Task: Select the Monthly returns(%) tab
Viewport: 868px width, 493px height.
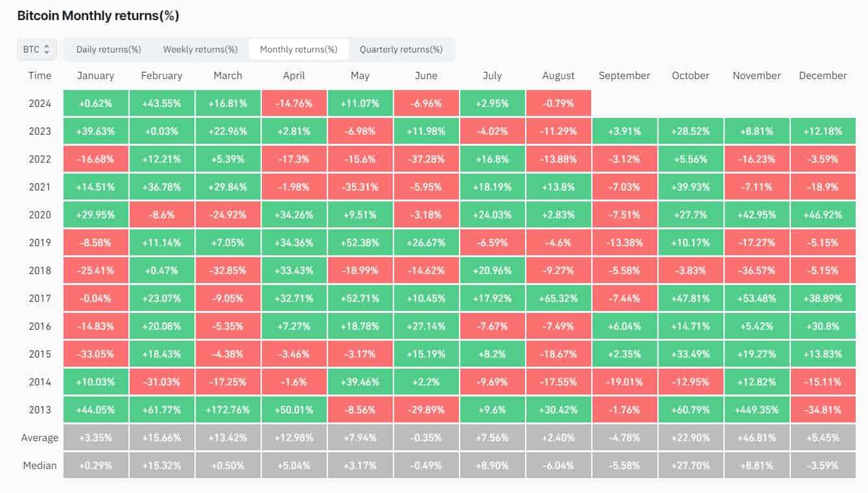Action: pos(298,49)
